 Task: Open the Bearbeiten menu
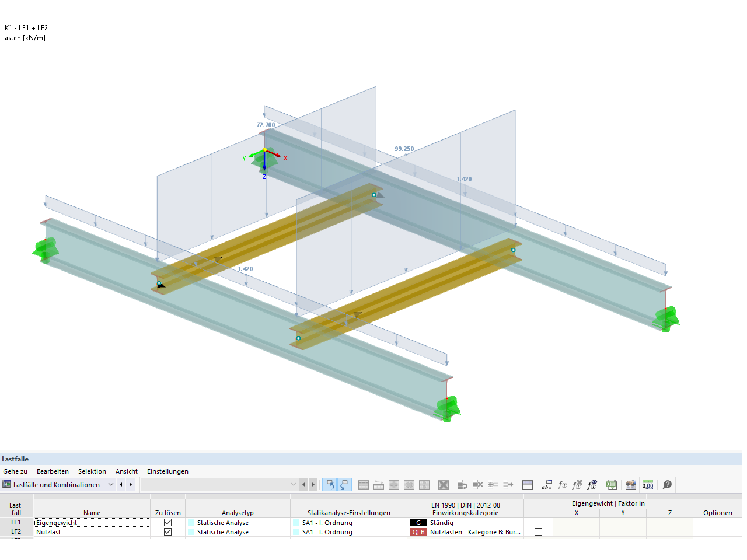coord(53,471)
